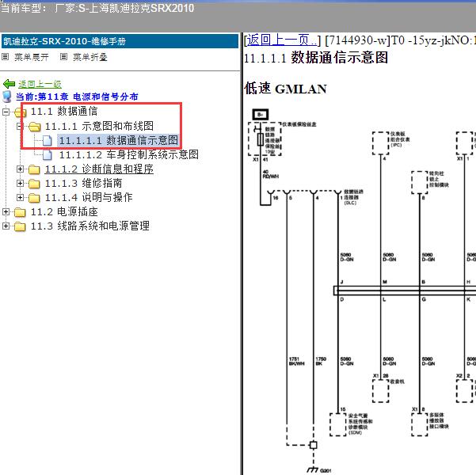This screenshot has height=475, width=476.
Task: Open 11.1.1.2 车身控制系统示意图 tree item
Action: [x=129, y=155]
